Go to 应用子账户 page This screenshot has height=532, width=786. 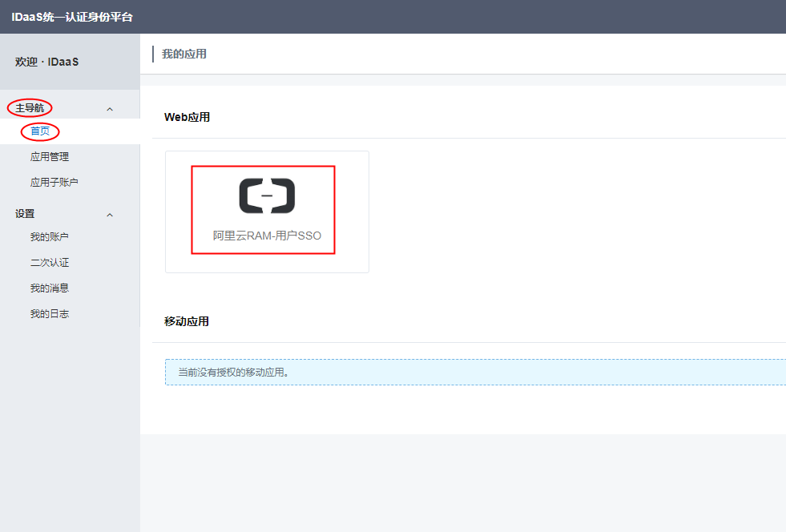pyautogui.click(x=54, y=183)
